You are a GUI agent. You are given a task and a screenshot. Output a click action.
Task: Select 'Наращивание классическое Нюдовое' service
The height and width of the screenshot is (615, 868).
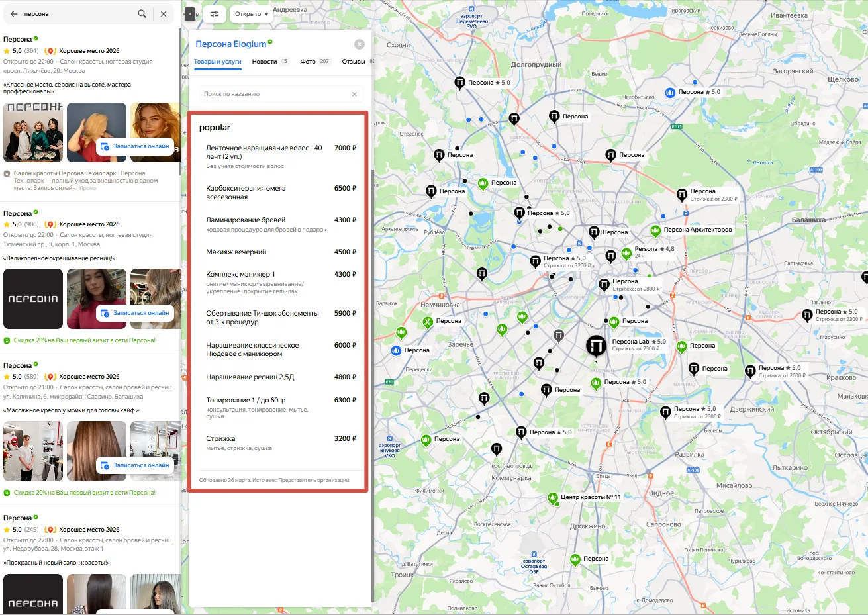pyautogui.click(x=281, y=350)
